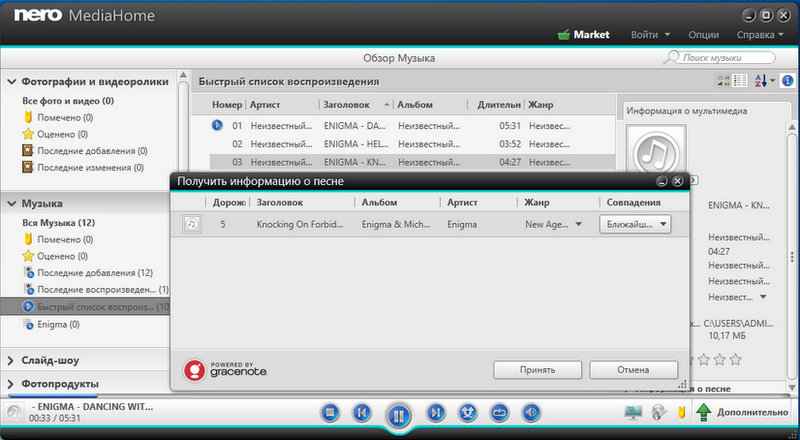Click the song cover thumbnail in dialog

(x=192, y=224)
